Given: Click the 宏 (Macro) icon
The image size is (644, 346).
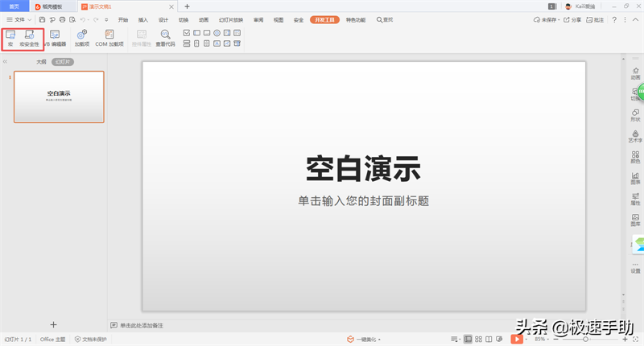Looking at the screenshot, I should (x=10, y=38).
